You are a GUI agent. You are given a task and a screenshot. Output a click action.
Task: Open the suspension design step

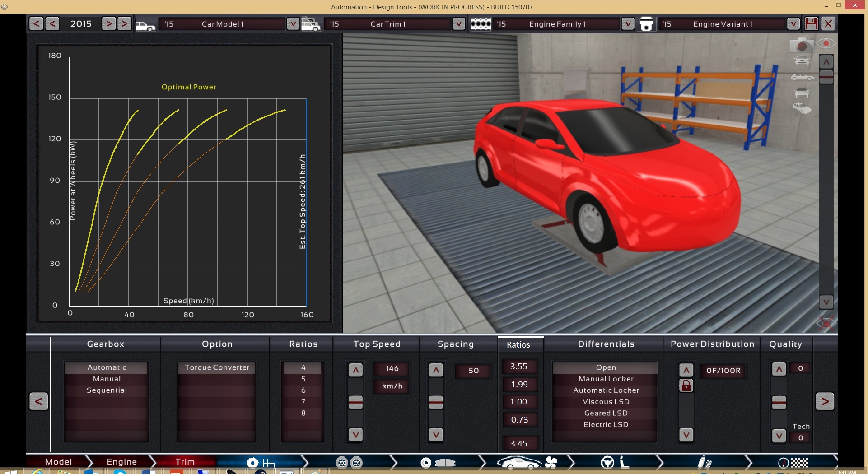coord(704,462)
